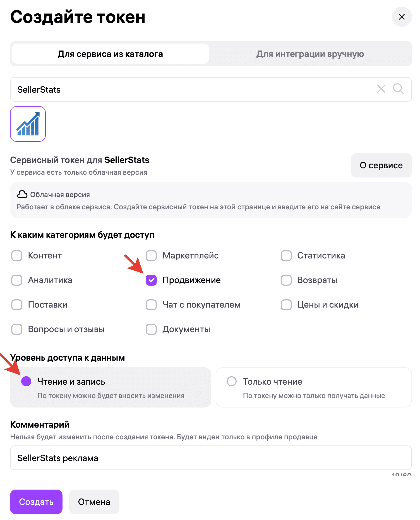The height and width of the screenshot is (520, 420).
Task: Check the Документы checkbox
Action: point(151,329)
